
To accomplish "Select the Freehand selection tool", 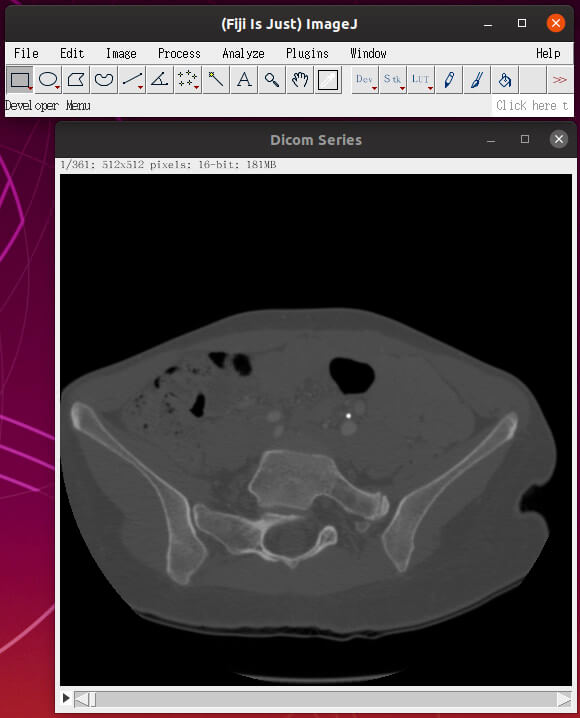I will [104, 80].
